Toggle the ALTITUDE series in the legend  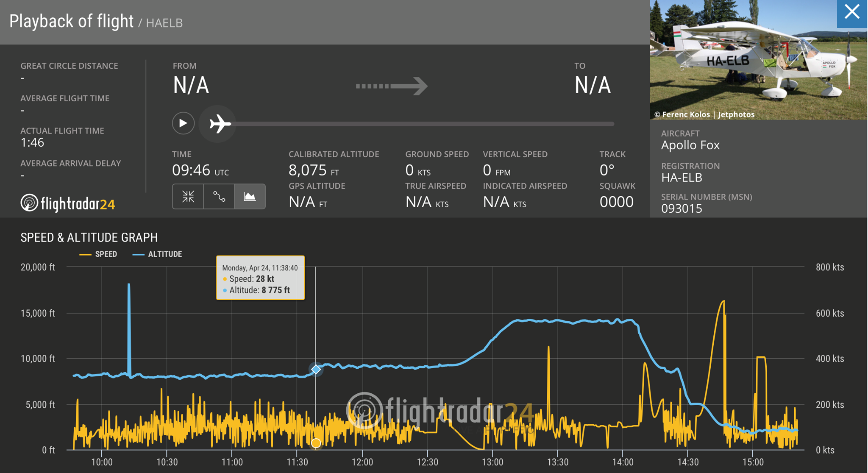click(x=158, y=254)
